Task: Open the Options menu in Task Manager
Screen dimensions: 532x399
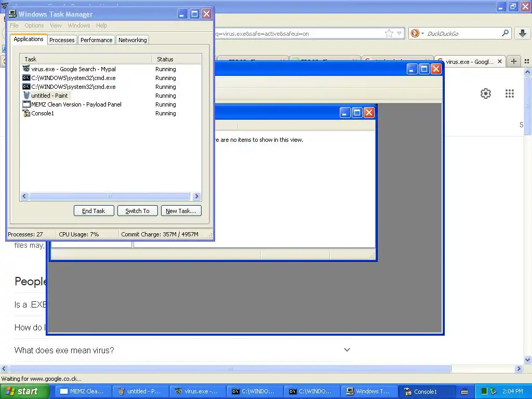Action: 34,25
